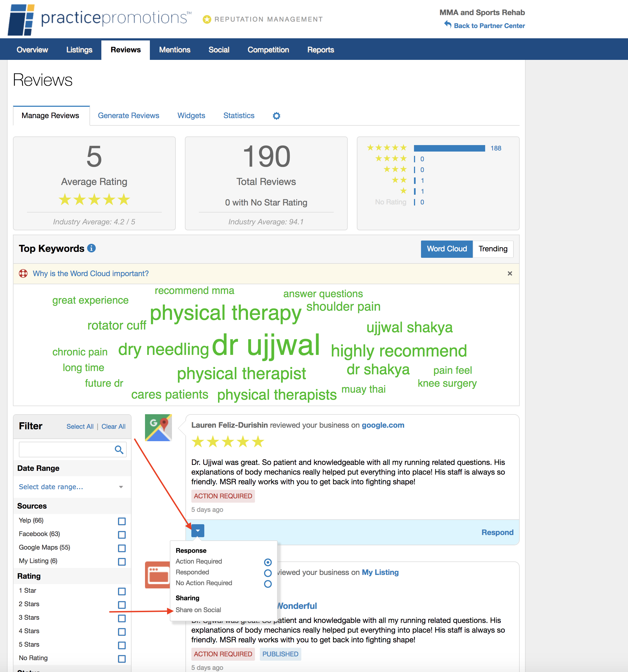The width and height of the screenshot is (628, 672).
Task: Click the settings gear icon beside Statistics
Action: click(x=276, y=116)
